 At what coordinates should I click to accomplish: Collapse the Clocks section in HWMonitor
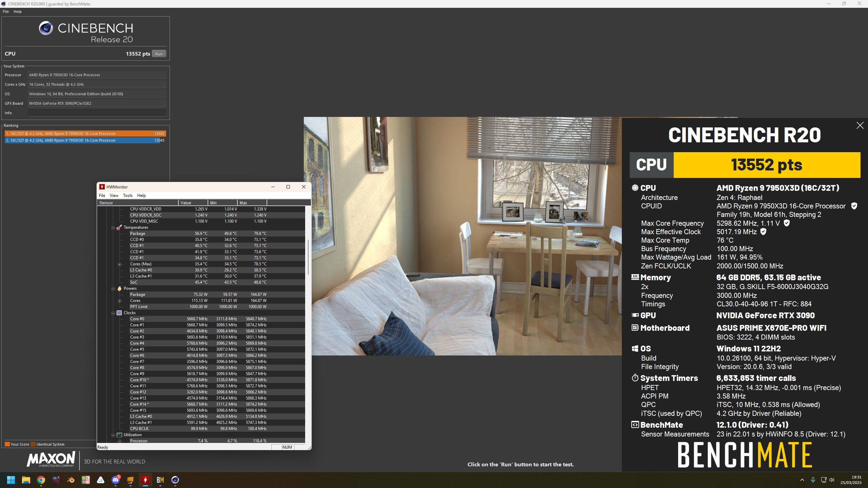pyautogui.click(x=113, y=313)
